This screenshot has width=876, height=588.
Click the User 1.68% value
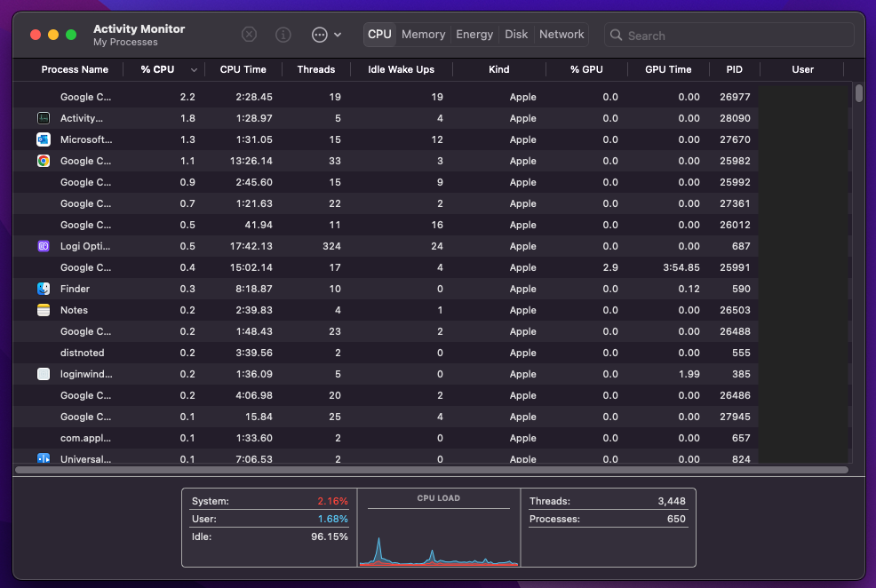click(x=332, y=520)
